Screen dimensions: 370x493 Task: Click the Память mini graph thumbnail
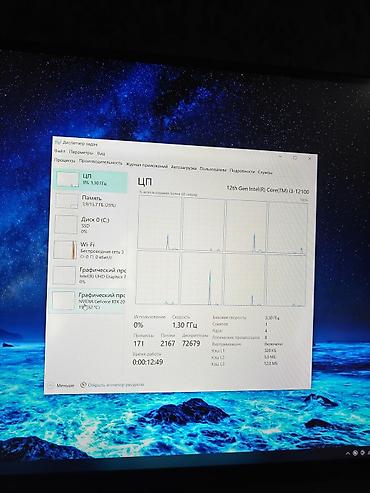click(x=66, y=201)
